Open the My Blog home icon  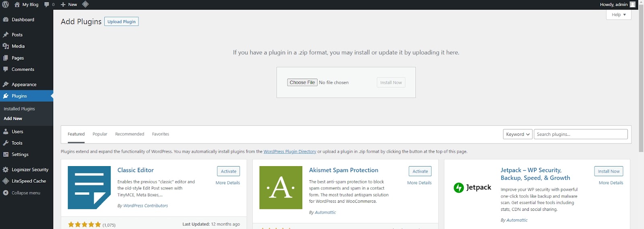click(17, 4)
